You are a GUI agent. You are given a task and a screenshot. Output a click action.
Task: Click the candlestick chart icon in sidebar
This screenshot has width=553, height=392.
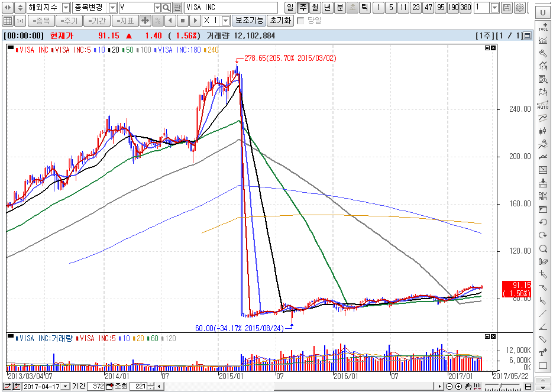pyautogui.click(x=543, y=131)
